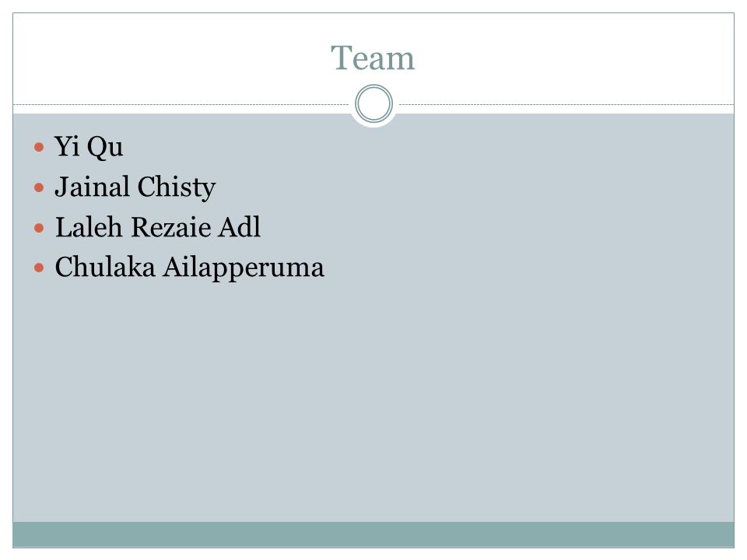Click the word "Adl" in third bullet

tap(240, 226)
